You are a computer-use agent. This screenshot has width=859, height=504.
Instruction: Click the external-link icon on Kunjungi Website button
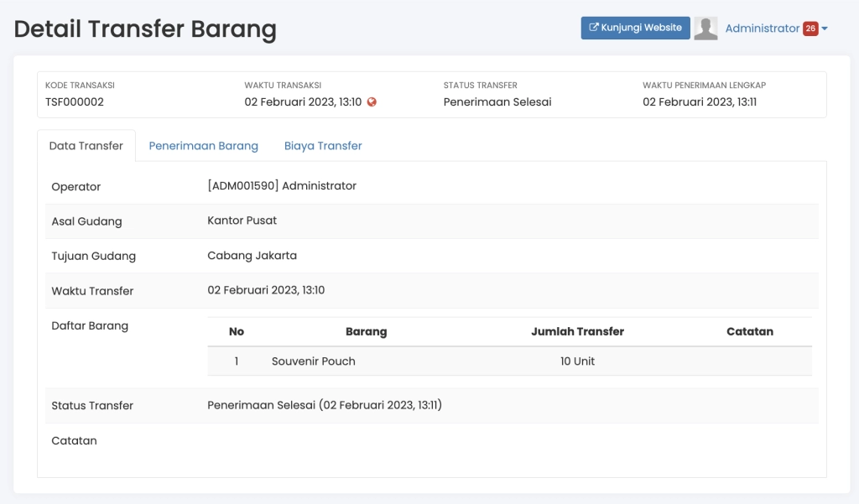pyautogui.click(x=593, y=28)
